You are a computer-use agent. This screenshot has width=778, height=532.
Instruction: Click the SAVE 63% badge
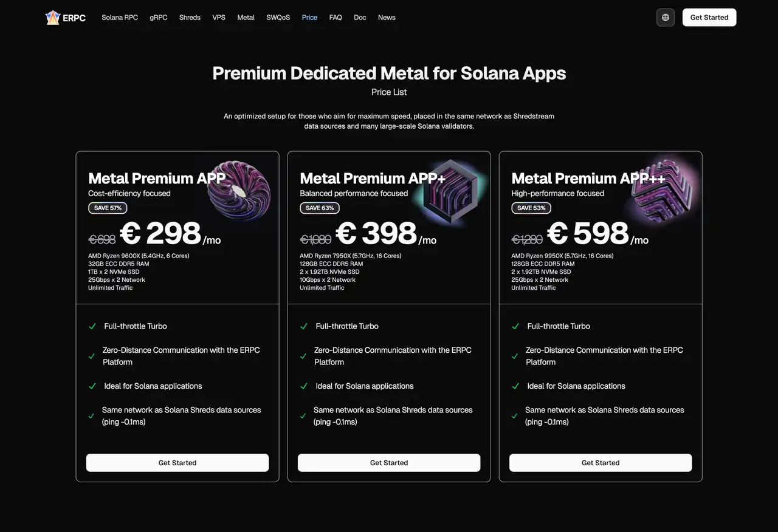click(319, 208)
